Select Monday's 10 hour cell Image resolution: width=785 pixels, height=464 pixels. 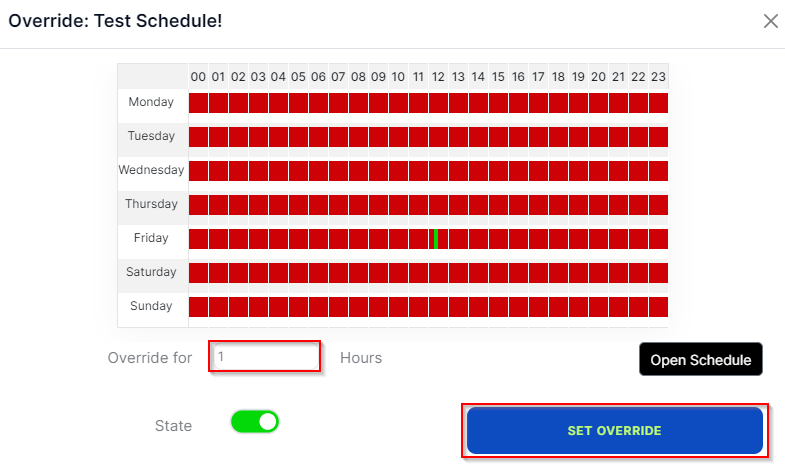coord(399,103)
